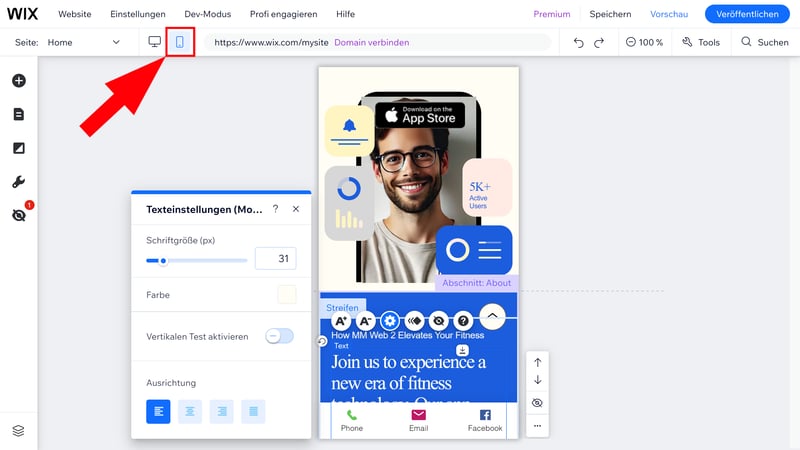
Task: Close the Texteinstellungen panel
Action: pyautogui.click(x=296, y=209)
